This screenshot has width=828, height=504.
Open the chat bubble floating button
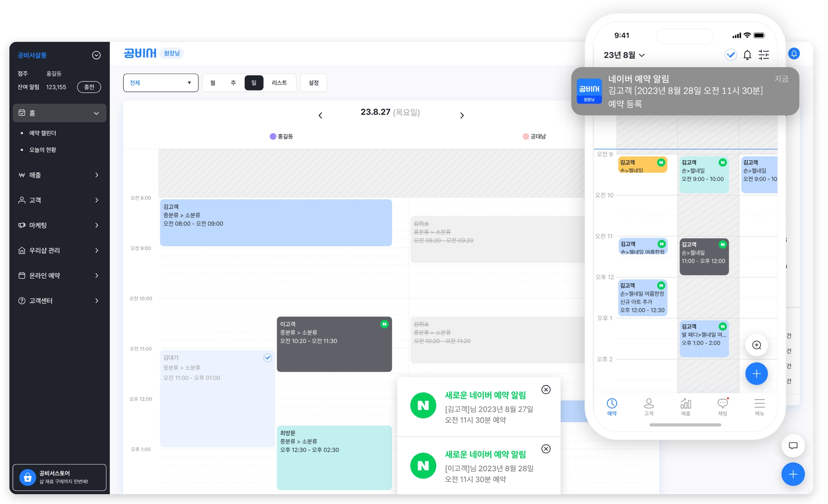[x=793, y=445]
